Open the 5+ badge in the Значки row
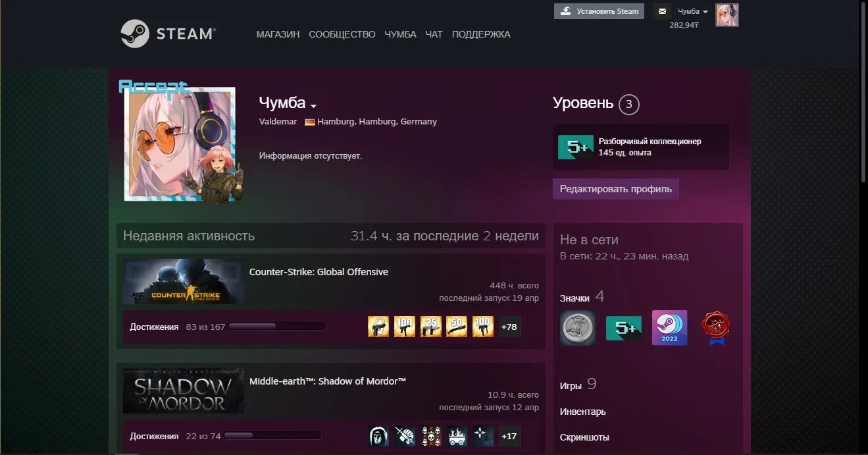The width and height of the screenshot is (868, 455). click(x=624, y=328)
